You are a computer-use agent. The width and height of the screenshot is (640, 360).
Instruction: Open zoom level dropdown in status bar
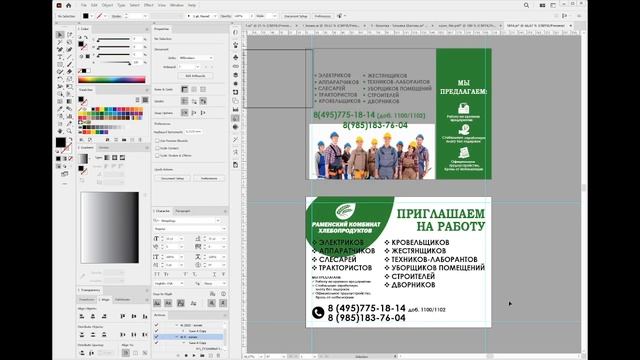pyautogui.click(x=261, y=357)
